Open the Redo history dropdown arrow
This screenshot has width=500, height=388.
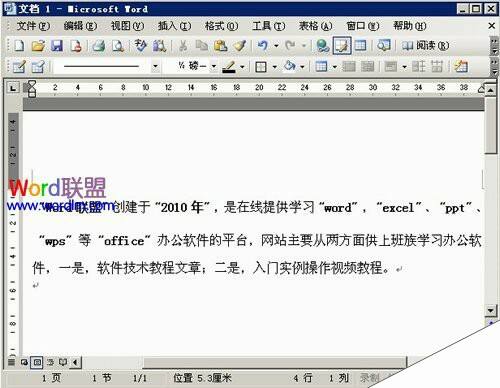tap(304, 46)
